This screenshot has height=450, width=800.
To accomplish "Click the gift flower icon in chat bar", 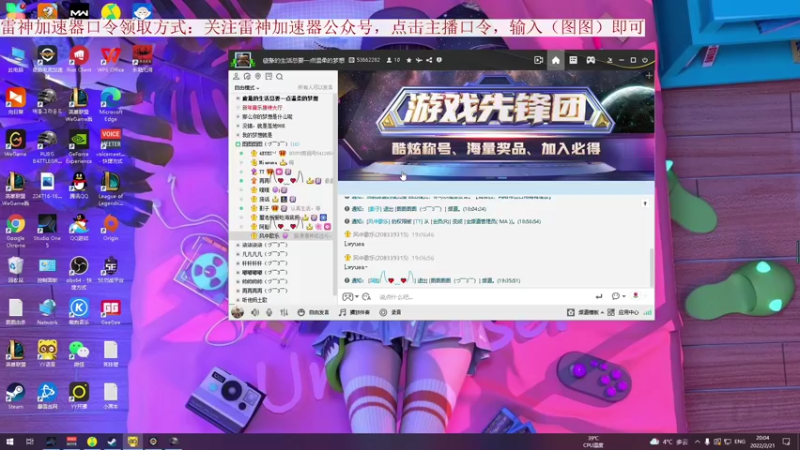I will point(636,296).
